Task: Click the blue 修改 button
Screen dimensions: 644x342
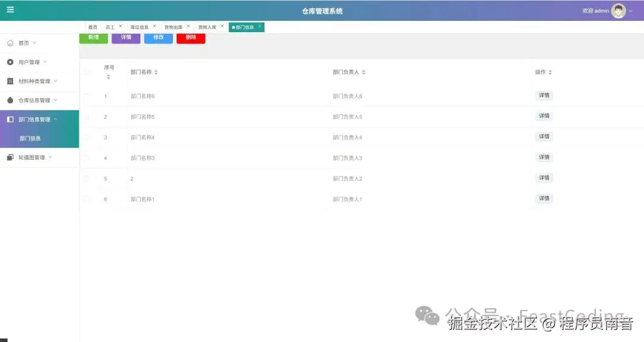Action: [x=159, y=38]
